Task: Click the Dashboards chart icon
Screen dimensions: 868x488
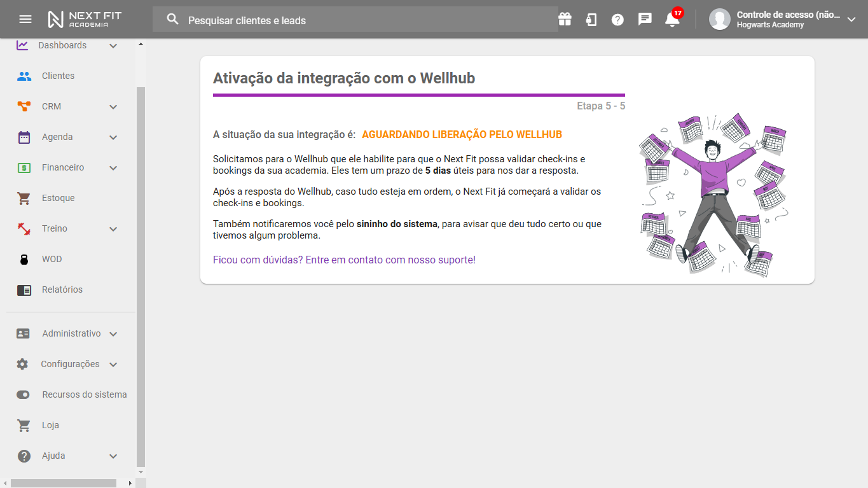Action: [x=22, y=45]
